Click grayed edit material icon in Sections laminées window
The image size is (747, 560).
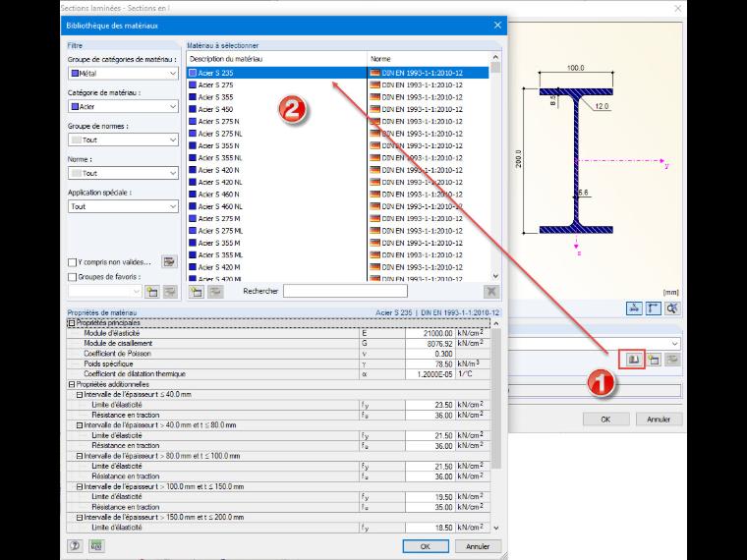click(672, 360)
